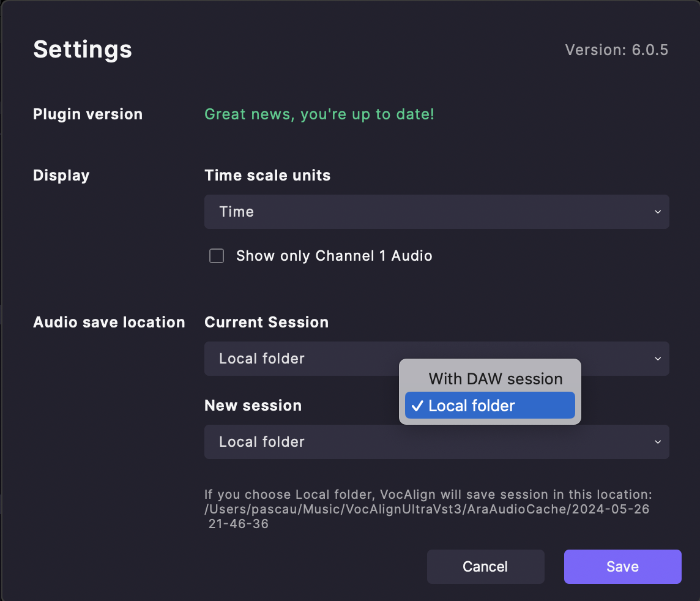Click the chevron arrow on the Time dropdown
The image size is (700, 601).
click(x=658, y=212)
